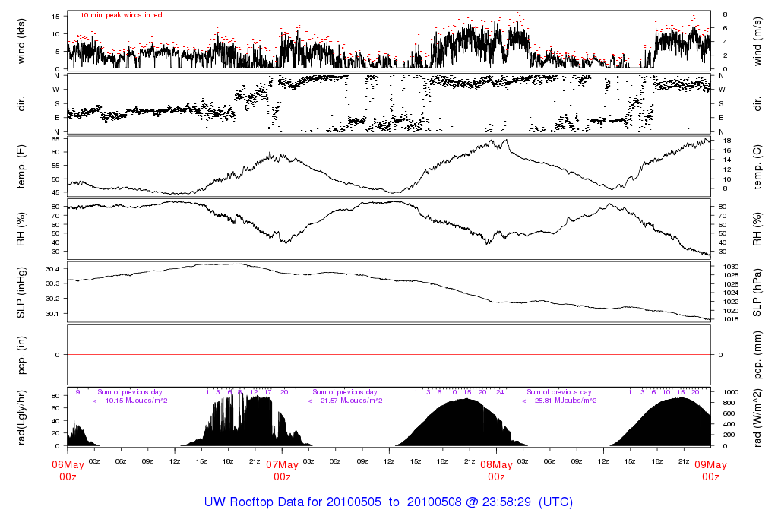Select the 'SLP (hPa)' axis label
778x532 pixels.
(x=757, y=293)
